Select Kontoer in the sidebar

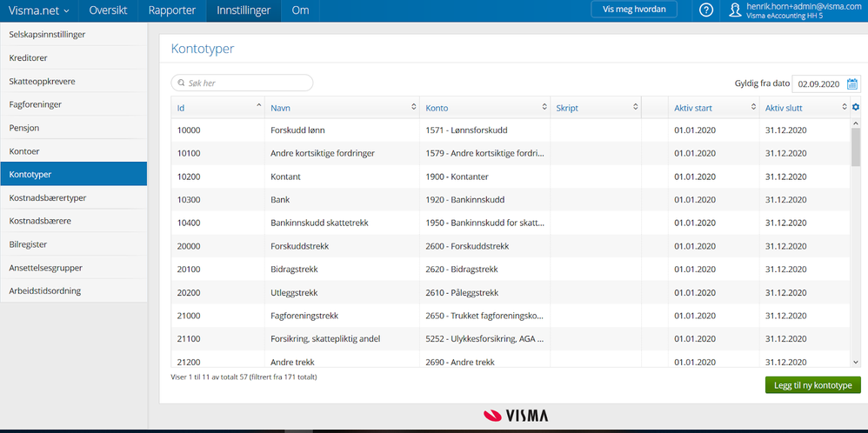(74, 150)
